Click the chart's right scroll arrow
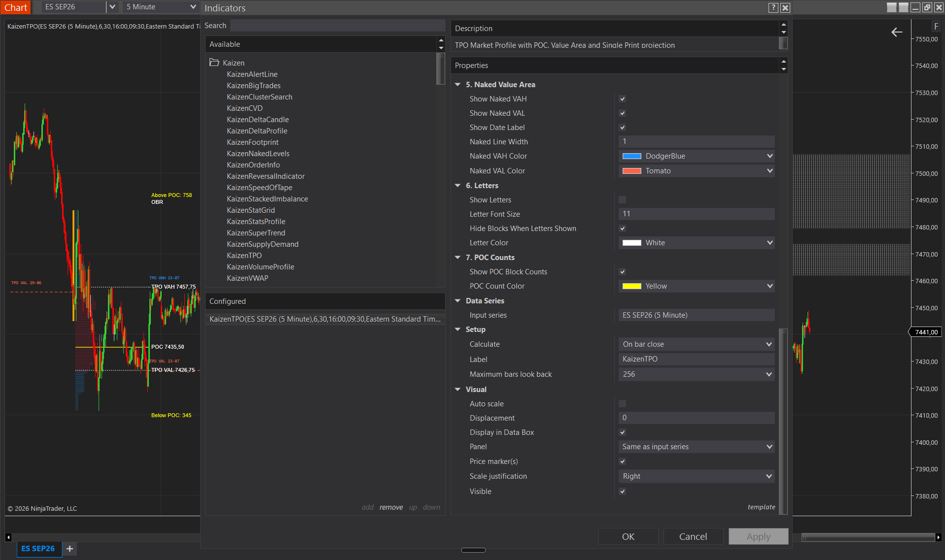The width and height of the screenshot is (945, 560). pos(938,537)
